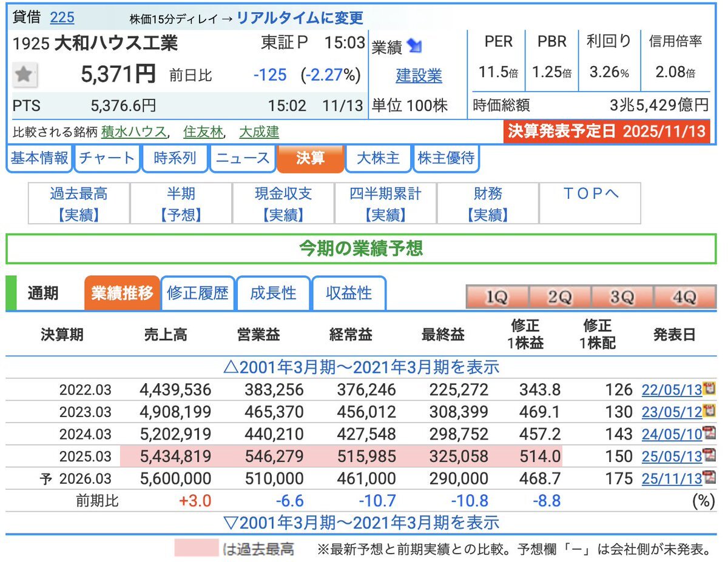Screen dimensions: 728x562
Task: Switch to 大株主 tab
Action: click(x=378, y=159)
